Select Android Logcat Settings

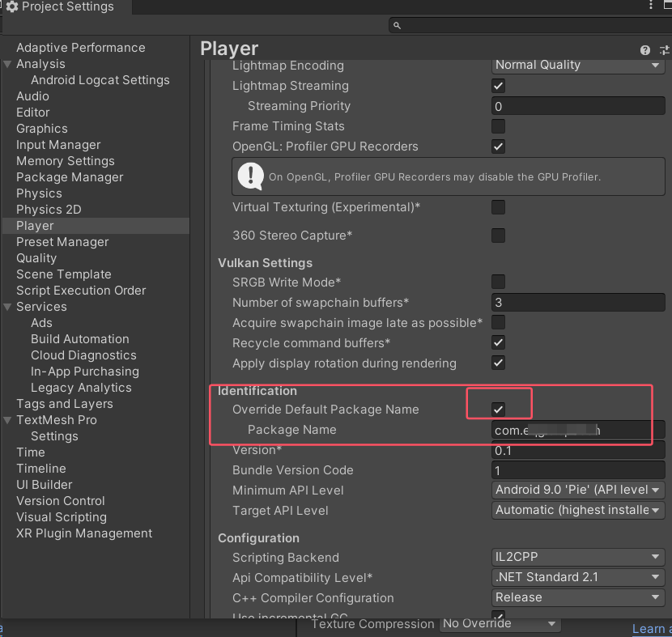[100, 80]
